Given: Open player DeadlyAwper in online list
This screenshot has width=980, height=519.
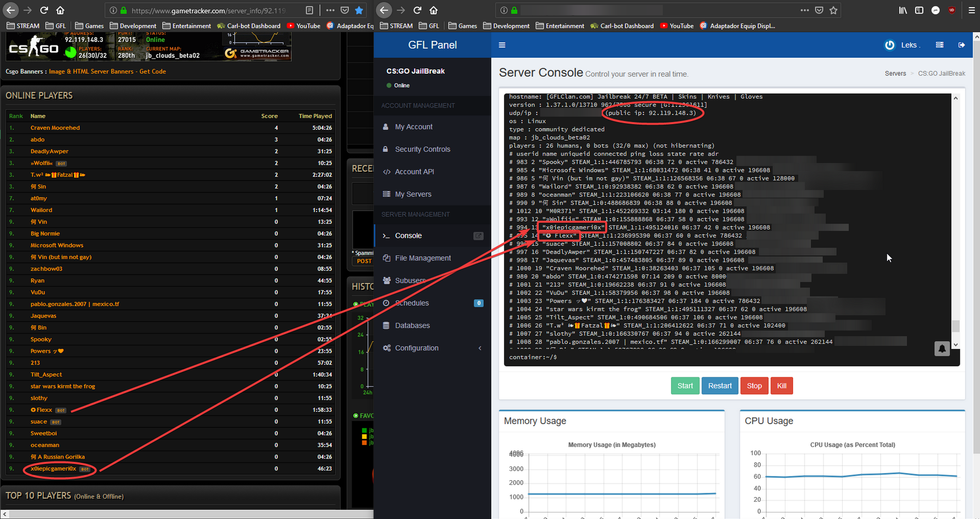Looking at the screenshot, I should pyautogui.click(x=50, y=151).
